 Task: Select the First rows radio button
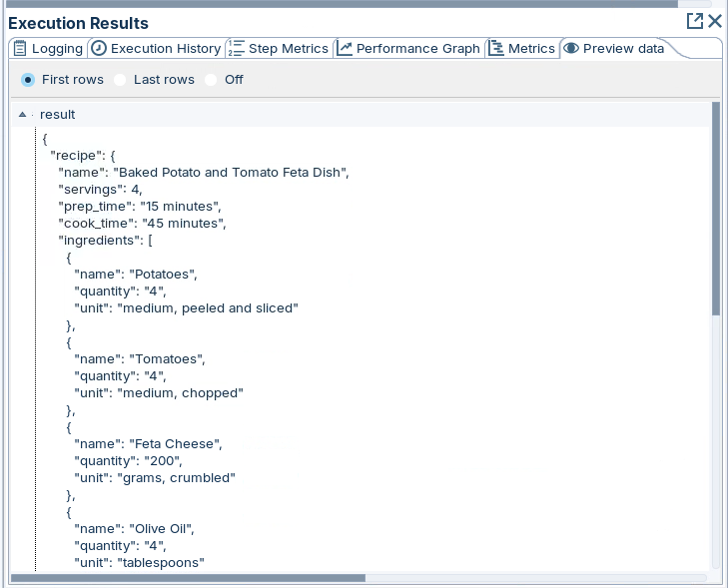point(28,79)
